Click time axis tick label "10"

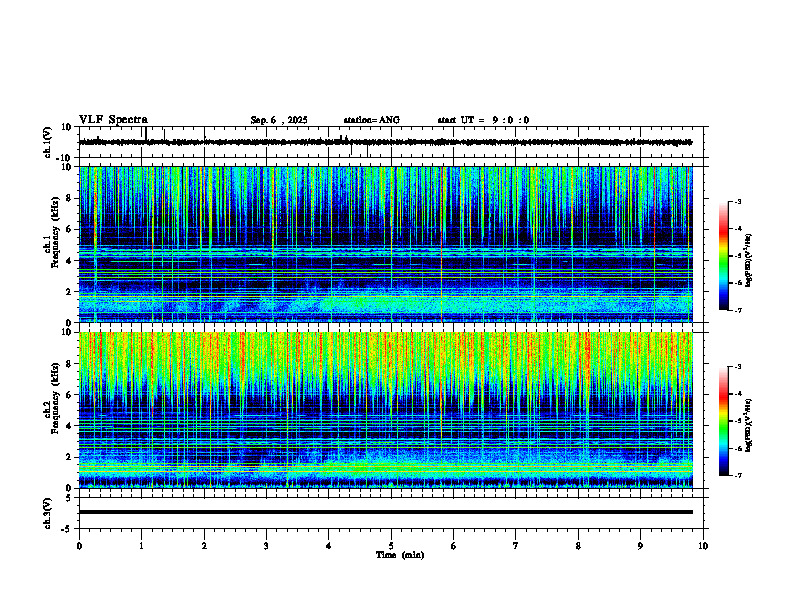pyautogui.click(x=703, y=546)
